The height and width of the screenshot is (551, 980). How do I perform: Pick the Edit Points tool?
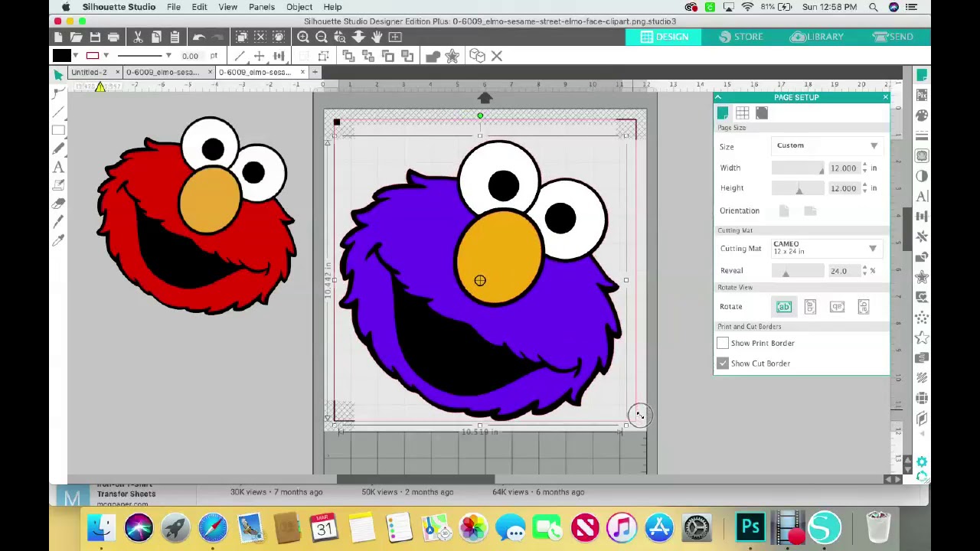58,93
